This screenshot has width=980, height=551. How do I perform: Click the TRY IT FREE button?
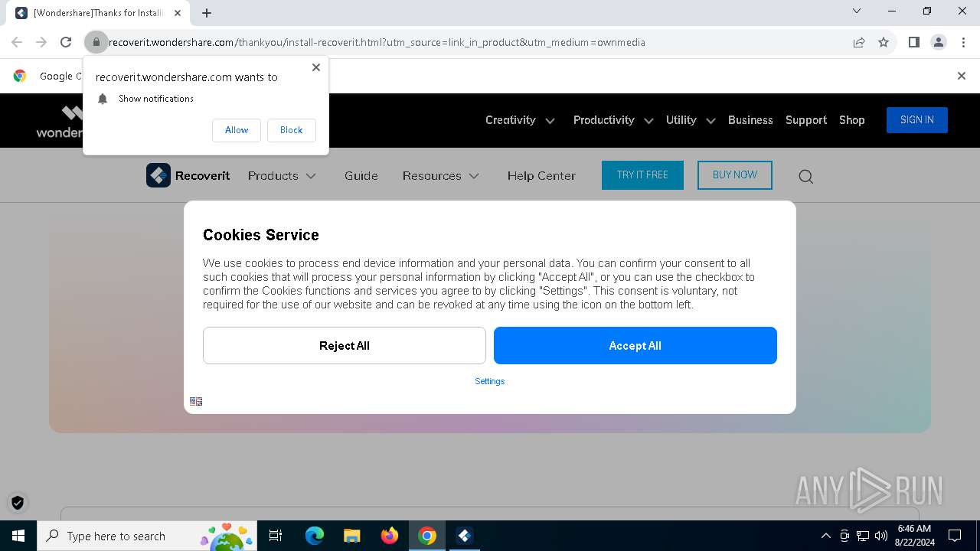point(642,175)
